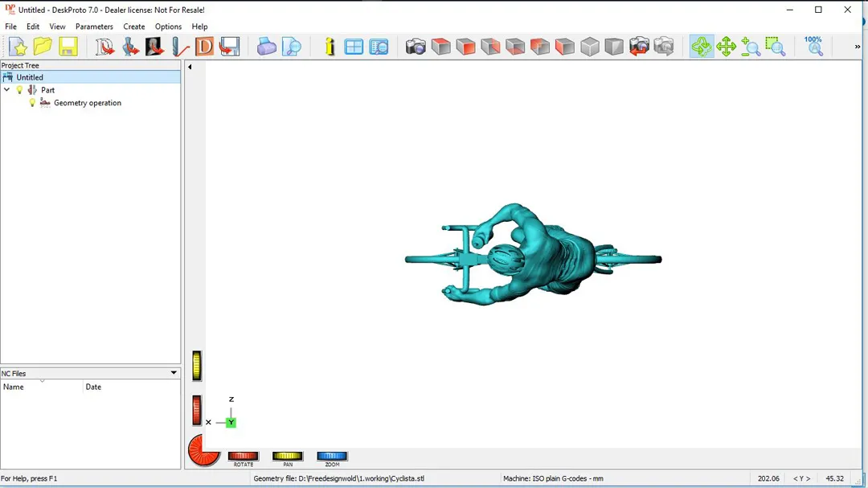Collapse the Part tree node
This screenshot has width=868, height=488.
7,90
